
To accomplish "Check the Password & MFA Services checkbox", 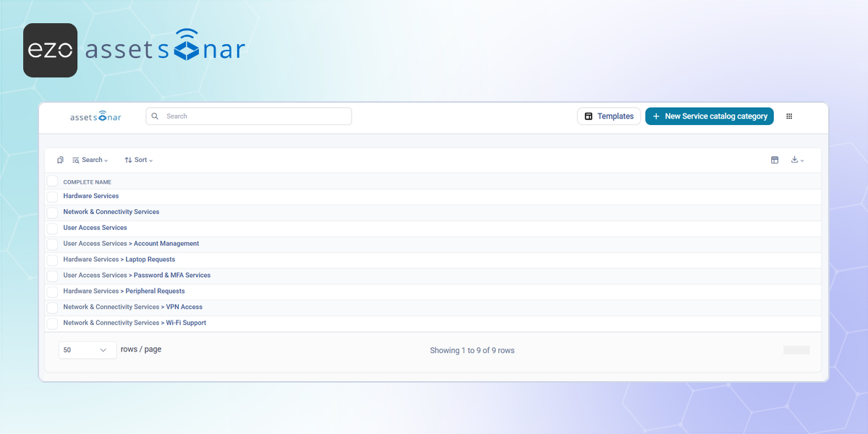I will [52, 276].
